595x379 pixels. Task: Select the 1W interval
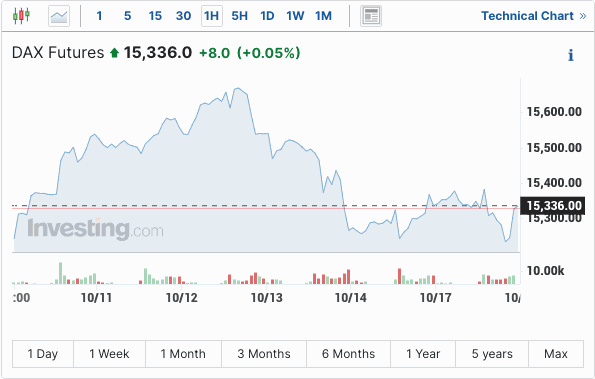coord(295,16)
